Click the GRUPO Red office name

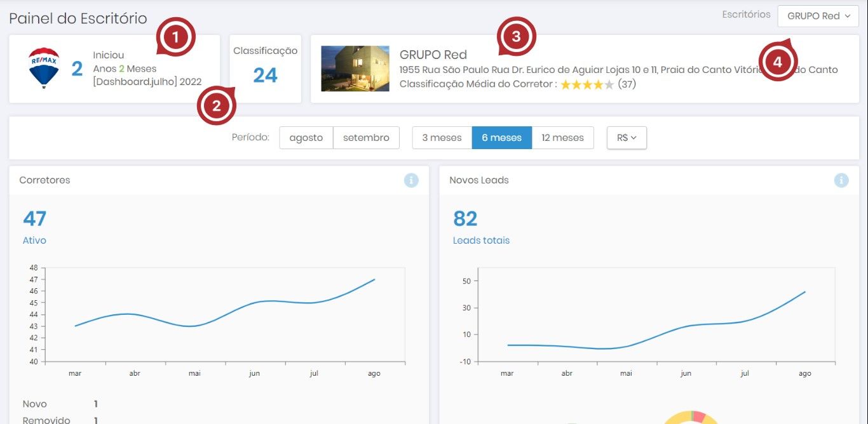[x=433, y=55]
